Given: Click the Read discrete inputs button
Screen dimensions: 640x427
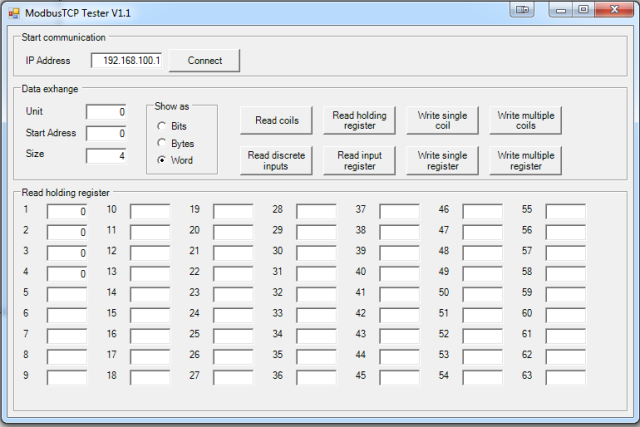Looking at the screenshot, I should 276,160.
